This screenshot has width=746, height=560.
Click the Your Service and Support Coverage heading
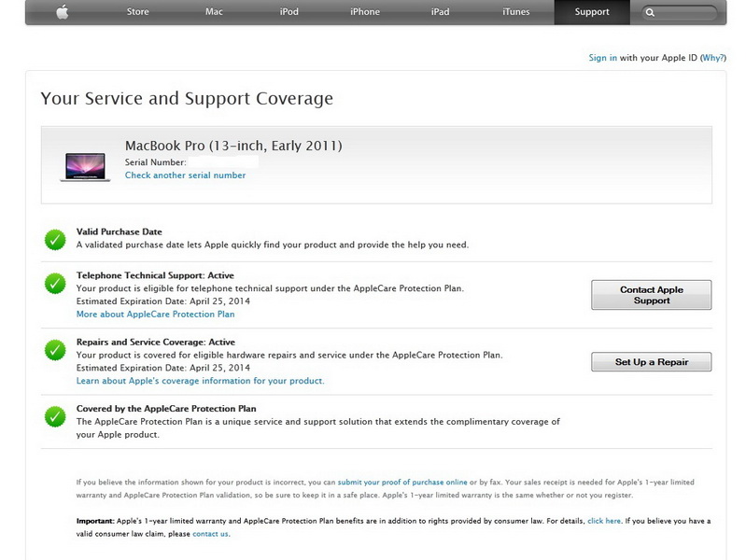(187, 99)
